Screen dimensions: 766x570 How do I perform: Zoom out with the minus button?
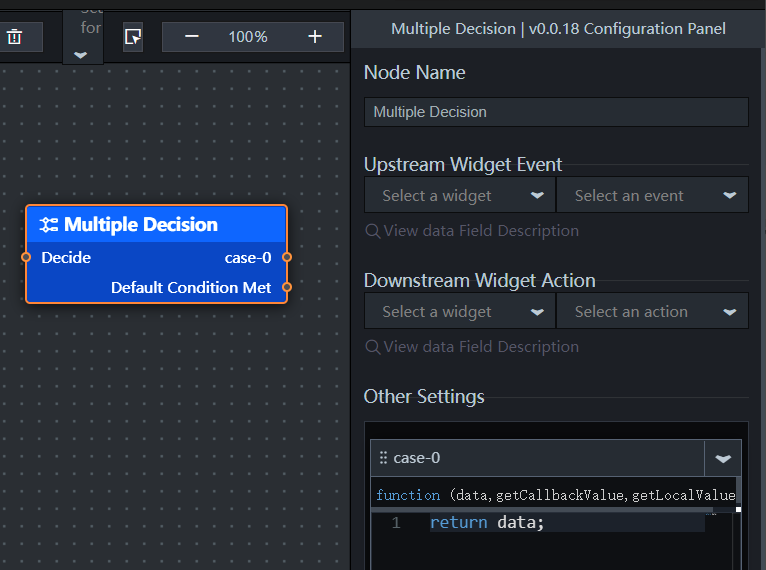[192, 37]
